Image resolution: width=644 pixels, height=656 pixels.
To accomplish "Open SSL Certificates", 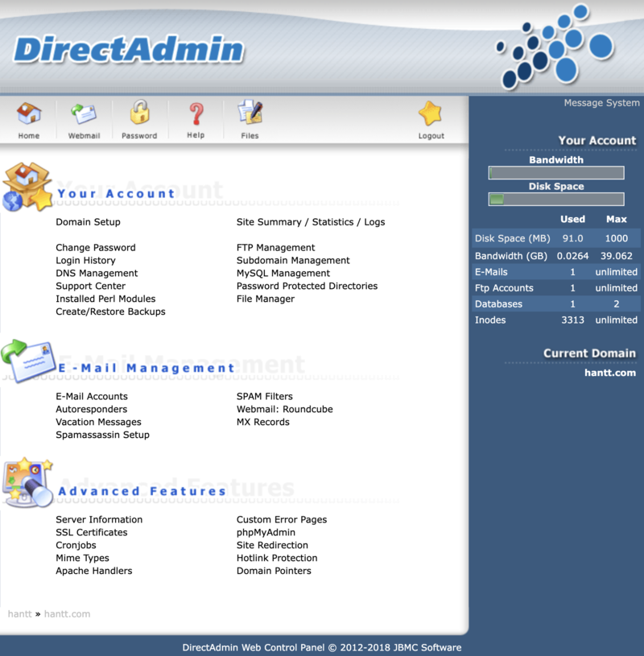I will click(91, 533).
